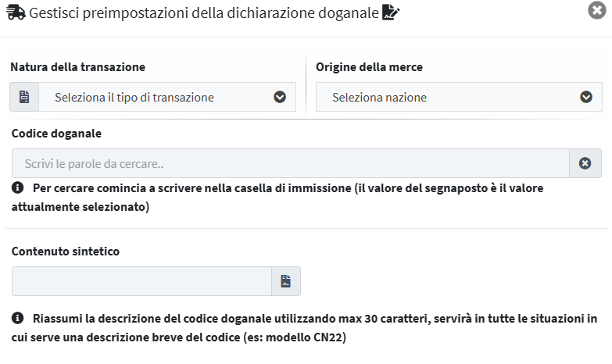This screenshot has width=612, height=364.
Task: Click the help text mentioning modello CN22
Action: click(x=305, y=328)
